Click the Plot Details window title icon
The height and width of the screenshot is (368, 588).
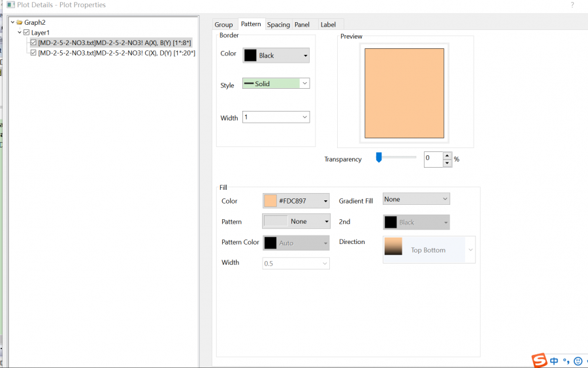tap(10, 5)
